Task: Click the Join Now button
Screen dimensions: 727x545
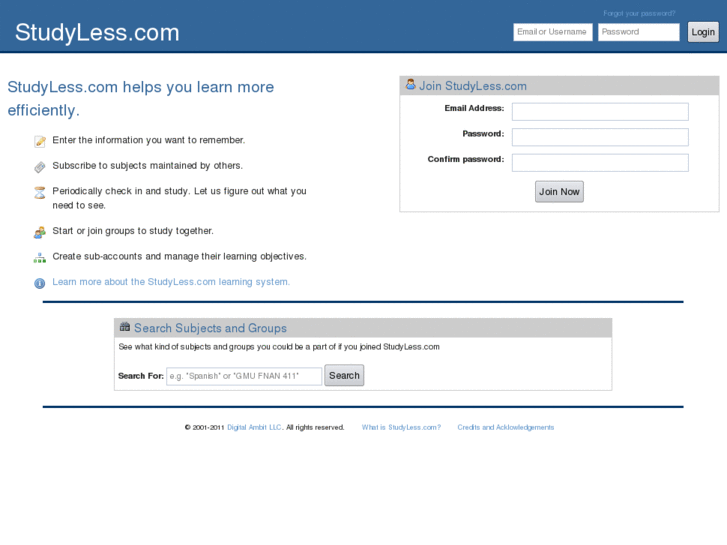Action: (559, 192)
